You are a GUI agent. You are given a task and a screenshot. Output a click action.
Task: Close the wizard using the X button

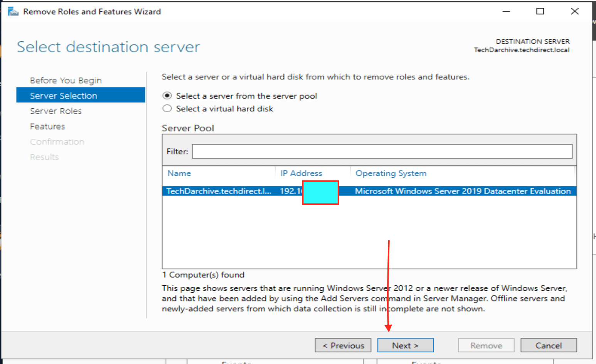tap(574, 12)
